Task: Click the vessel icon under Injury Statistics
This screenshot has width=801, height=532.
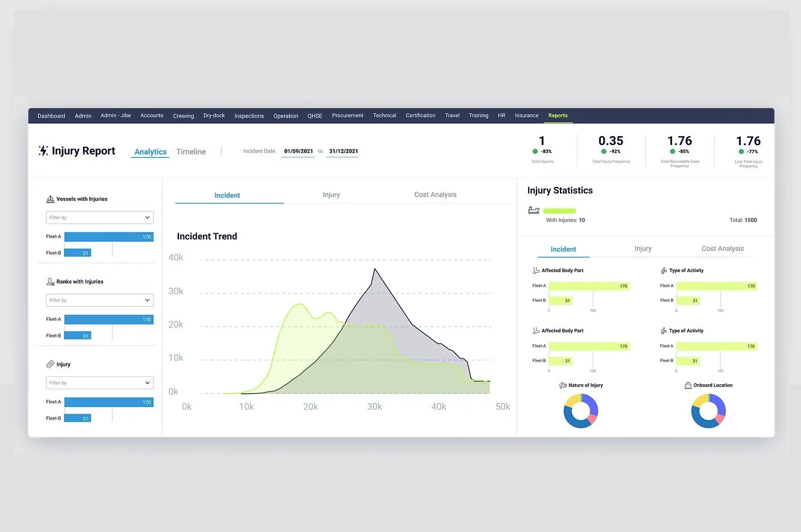Action: (534, 210)
